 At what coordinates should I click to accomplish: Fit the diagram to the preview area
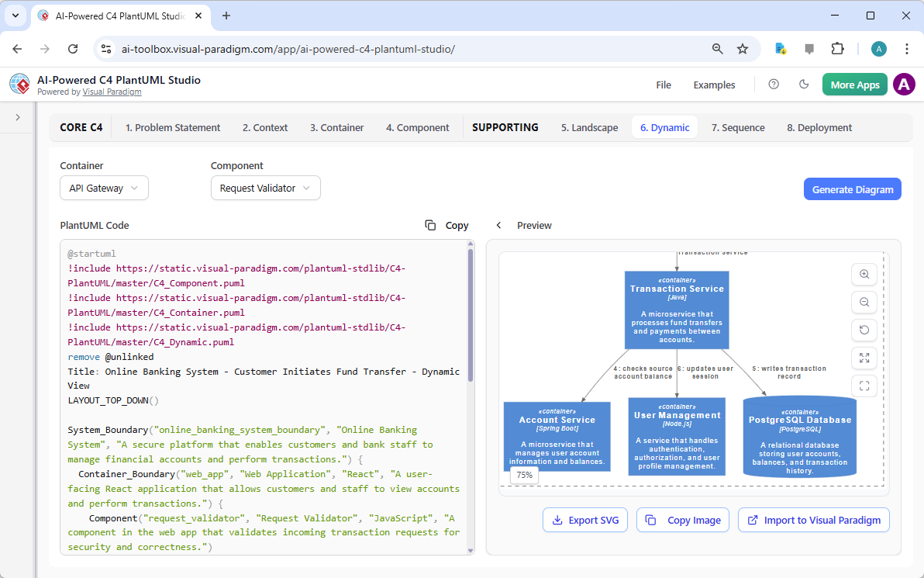[x=864, y=358]
